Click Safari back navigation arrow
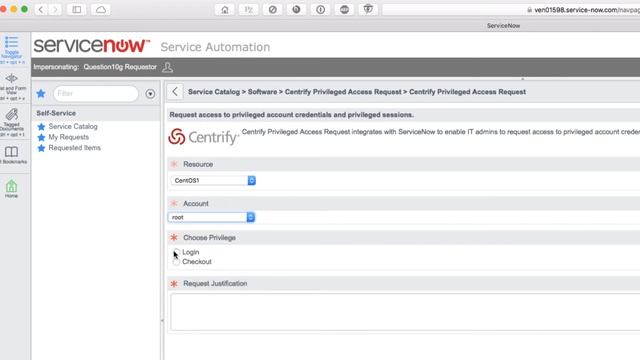640x360 pixels. (41, 9)
